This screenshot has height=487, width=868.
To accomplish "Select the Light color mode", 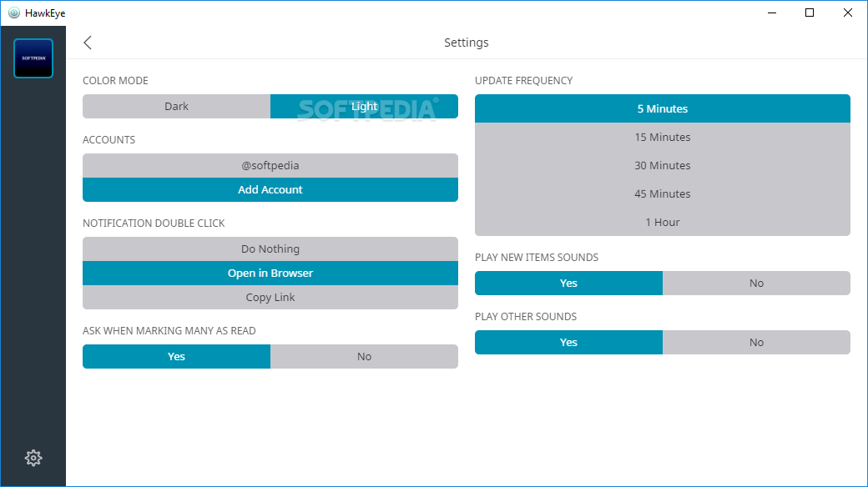I will coord(364,106).
